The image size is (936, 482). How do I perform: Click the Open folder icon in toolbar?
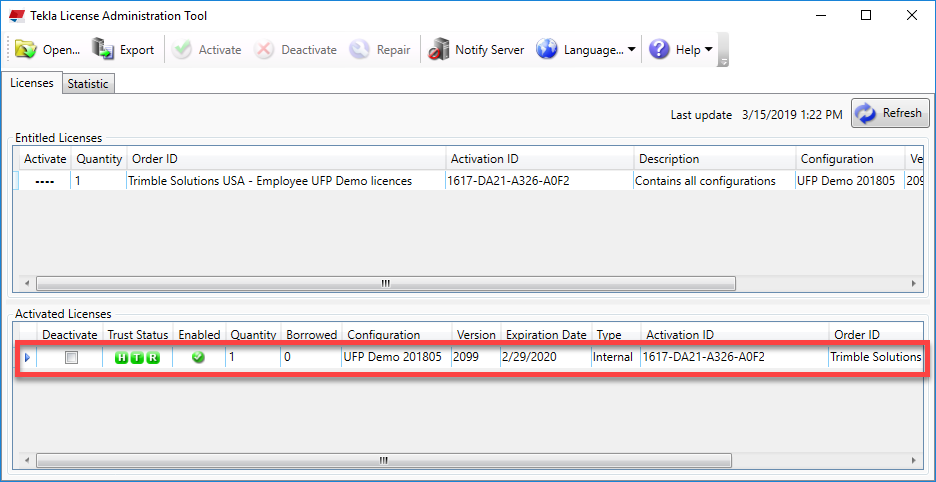tap(26, 49)
